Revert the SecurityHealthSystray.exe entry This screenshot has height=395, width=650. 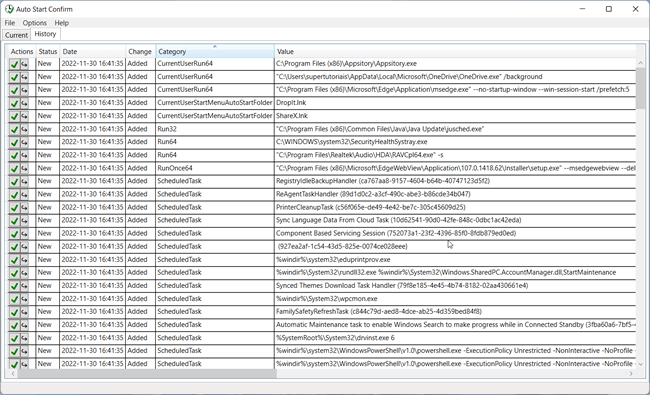pos(24,143)
